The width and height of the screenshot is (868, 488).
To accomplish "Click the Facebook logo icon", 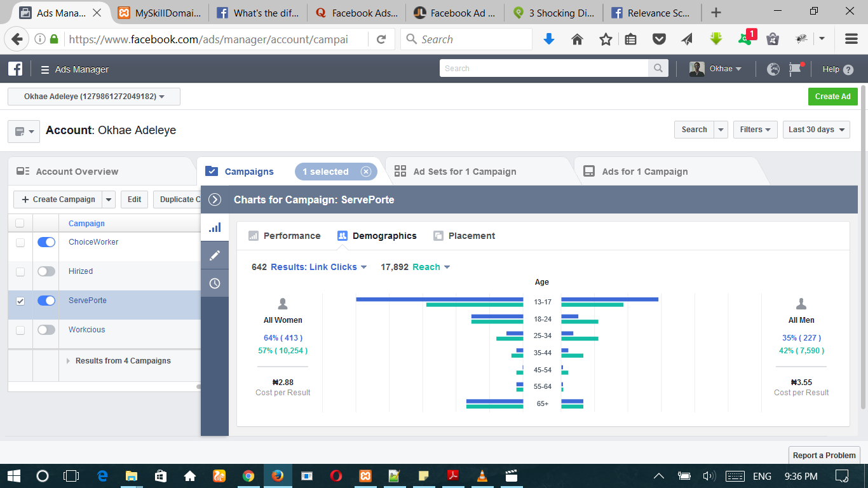I will (15, 69).
